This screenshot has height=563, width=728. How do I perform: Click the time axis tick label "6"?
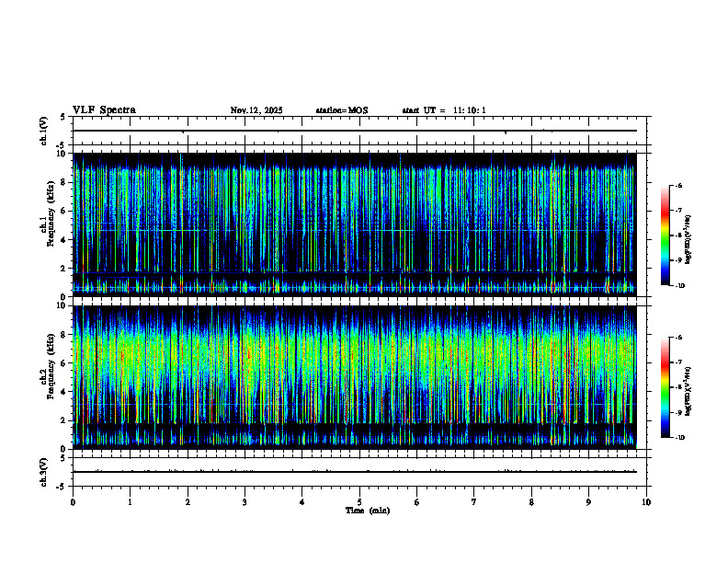[417, 502]
